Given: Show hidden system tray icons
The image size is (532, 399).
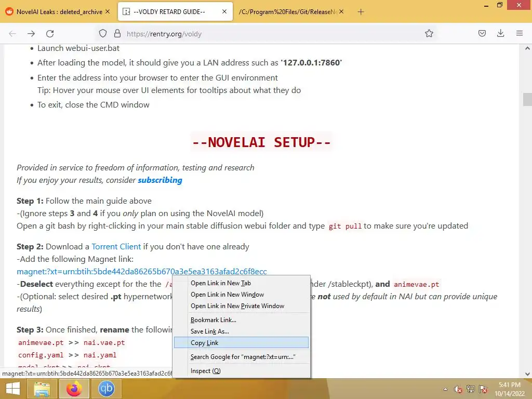Looking at the screenshot, I should pos(445,389).
